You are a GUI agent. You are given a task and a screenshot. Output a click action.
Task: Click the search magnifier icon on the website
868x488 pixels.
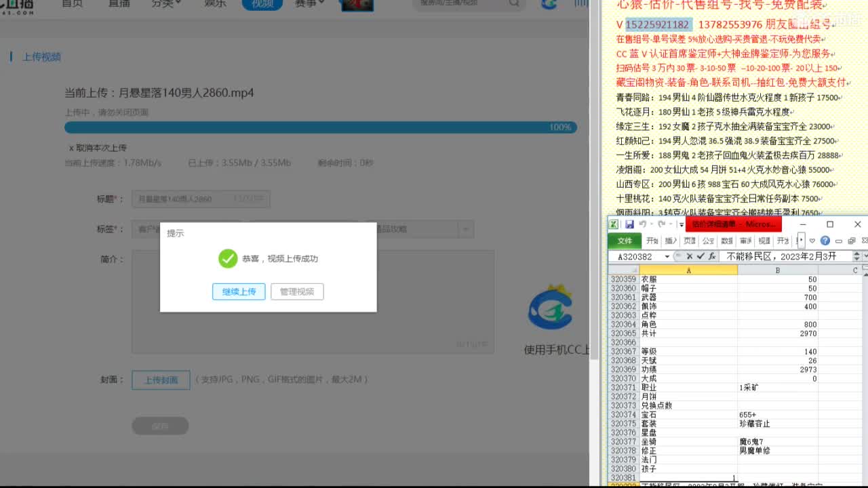(515, 3)
